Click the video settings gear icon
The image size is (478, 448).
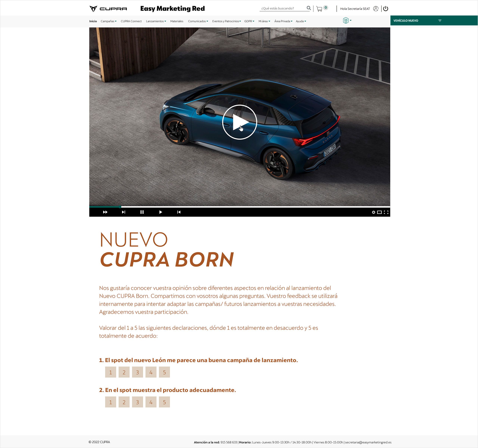[x=373, y=212]
